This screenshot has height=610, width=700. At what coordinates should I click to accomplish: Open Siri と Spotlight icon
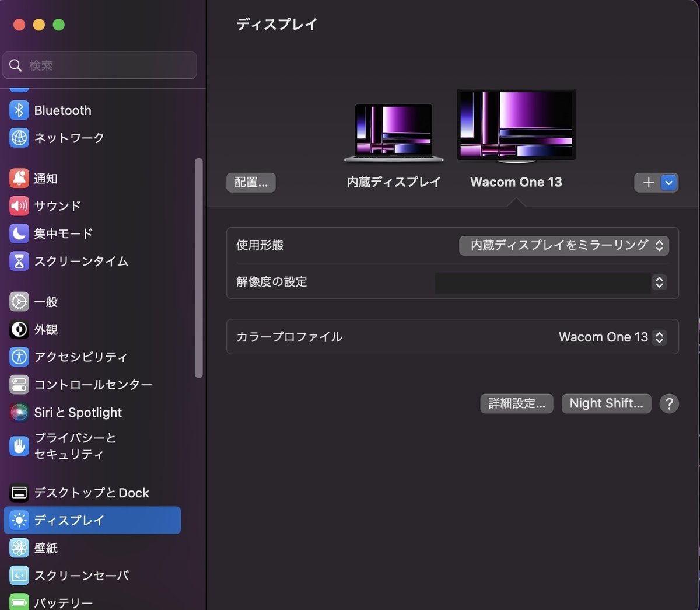(19, 412)
